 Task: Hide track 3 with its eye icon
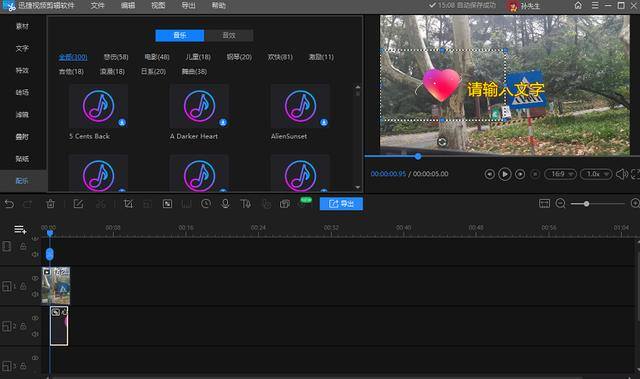(x=35, y=358)
